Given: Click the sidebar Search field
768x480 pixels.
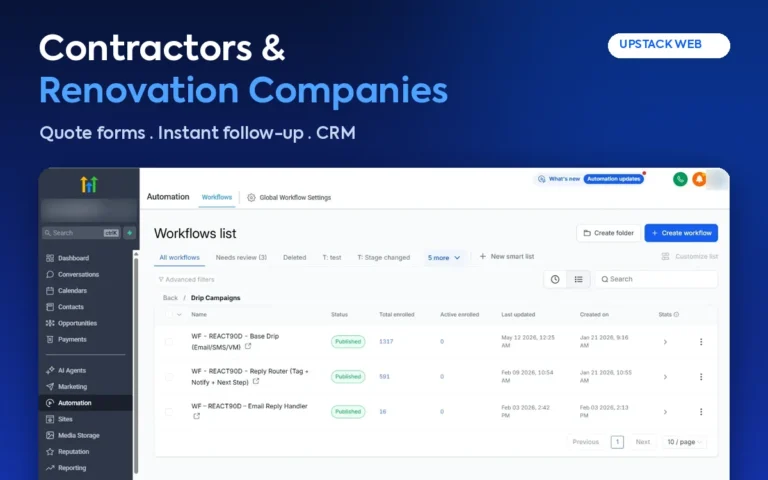Looking at the screenshot, I should coord(82,233).
